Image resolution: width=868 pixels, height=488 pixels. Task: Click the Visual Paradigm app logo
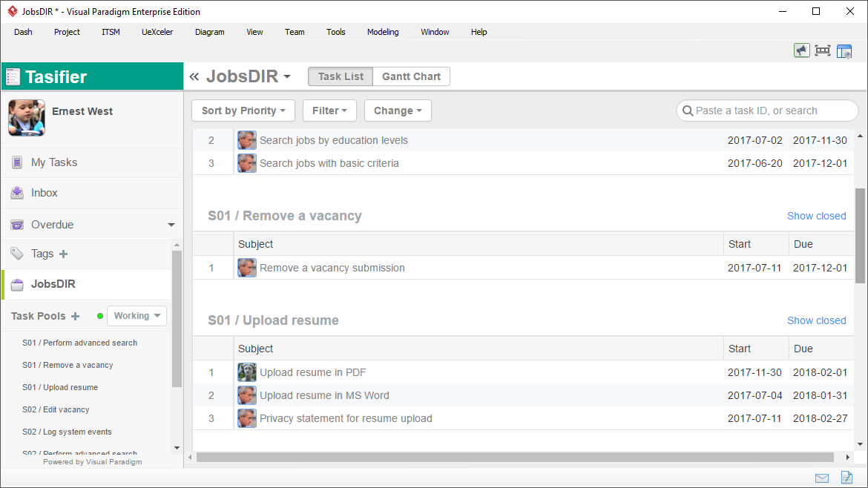pyautogui.click(x=12, y=11)
